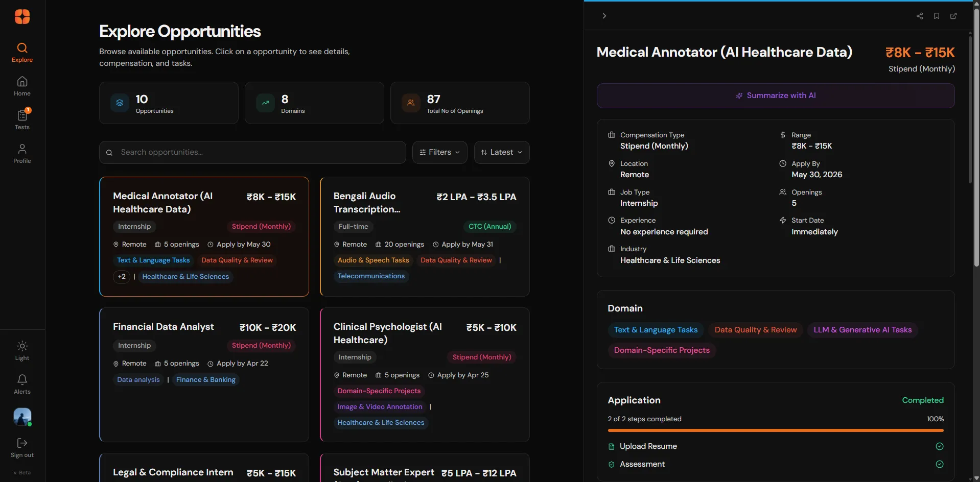The width and height of the screenshot is (980, 482).
Task: Click the Total No of Openings people icon
Action: pos(411,103)
